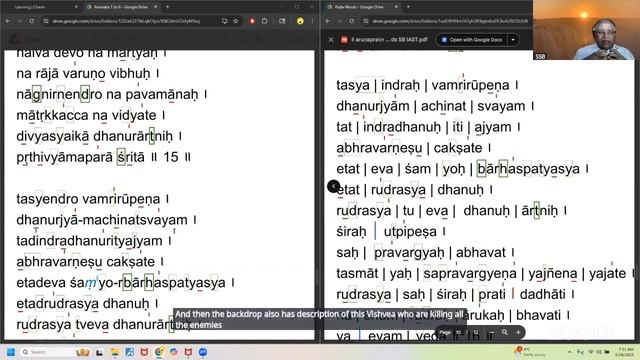This screenshot has width=640, height=360.
Task: Open the left browser's three-dot menu
Action: pyautogui.click(x=312, y=21)
